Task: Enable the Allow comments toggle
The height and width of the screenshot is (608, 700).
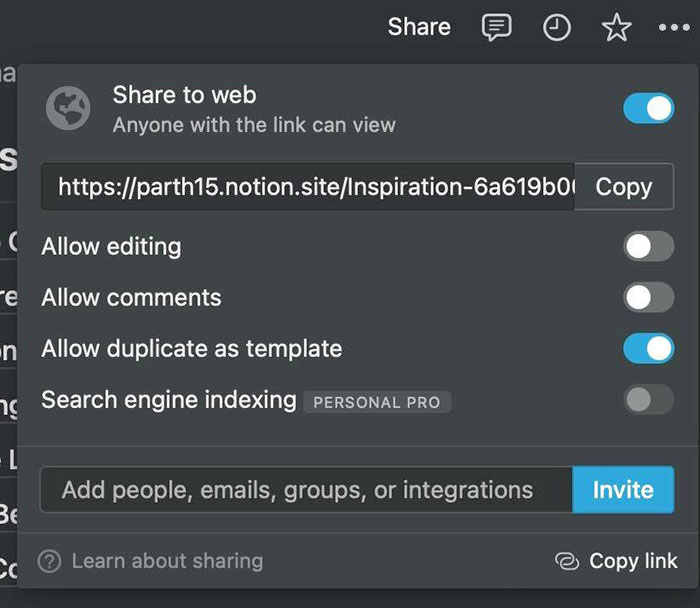Action: point(648,297)
